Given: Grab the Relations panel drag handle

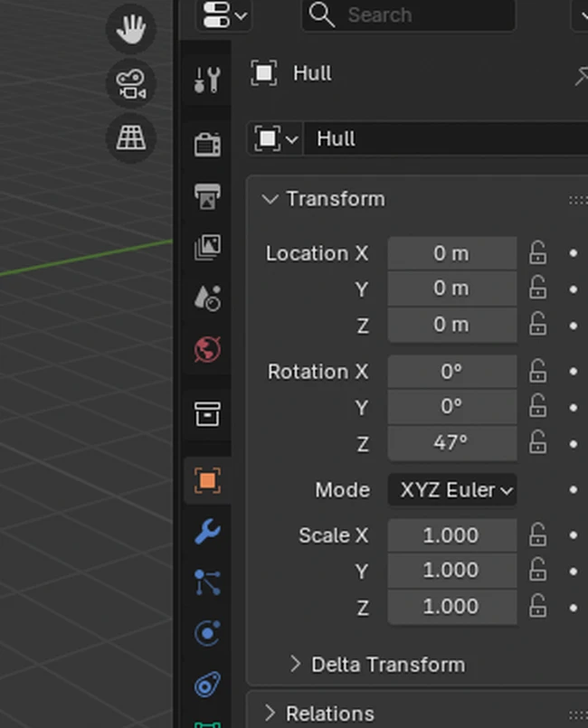Looking at the screenshot, I should [x=579, y=715].
